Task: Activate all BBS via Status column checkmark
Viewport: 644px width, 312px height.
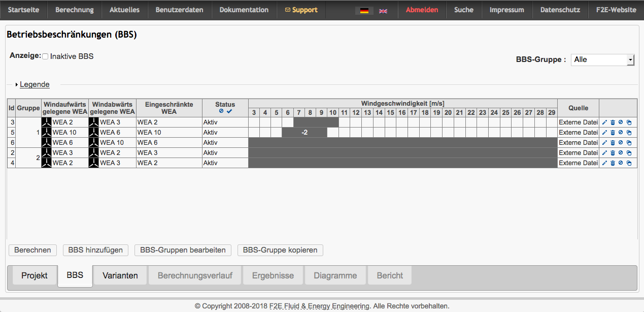Action: tap(229, 111)
